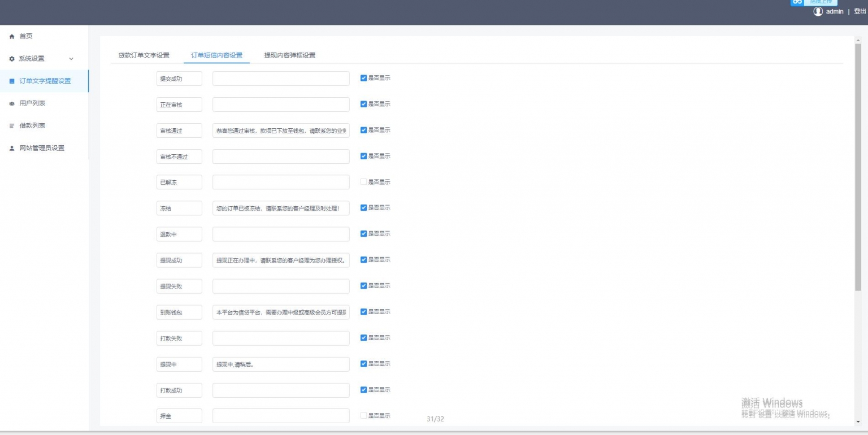Uncheck 是否显示 for the 提交成功 row
This screenshot has width=868, height=435.
coord(364,78)
